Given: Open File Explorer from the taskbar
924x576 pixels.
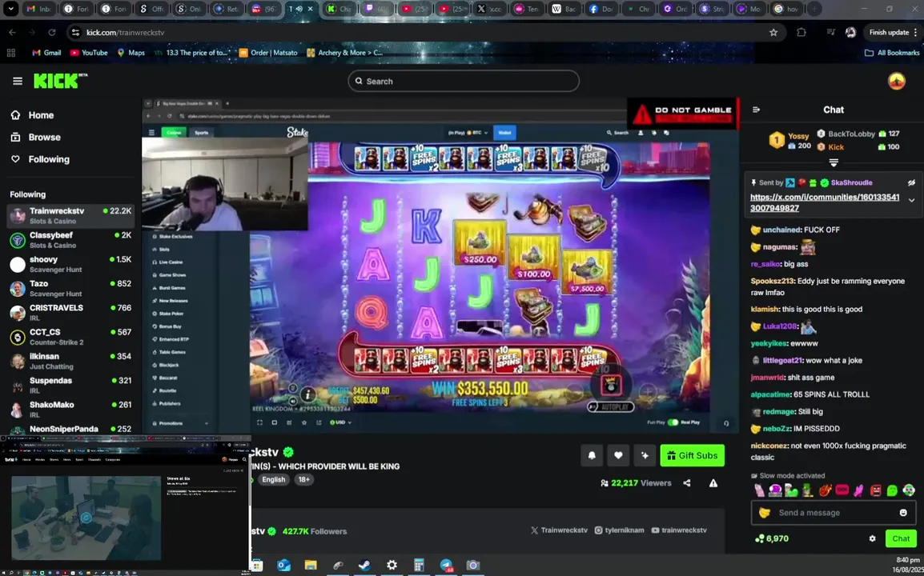Looking at the screenshot, I should pyautogui.click(x=311, y=566).
